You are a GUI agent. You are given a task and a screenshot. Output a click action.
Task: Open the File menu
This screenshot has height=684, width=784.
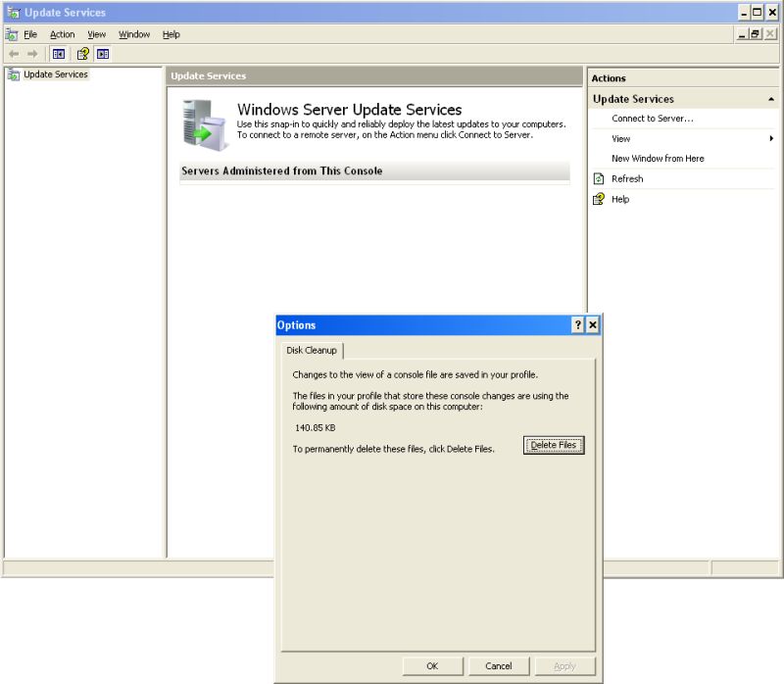tap(30, 34)
